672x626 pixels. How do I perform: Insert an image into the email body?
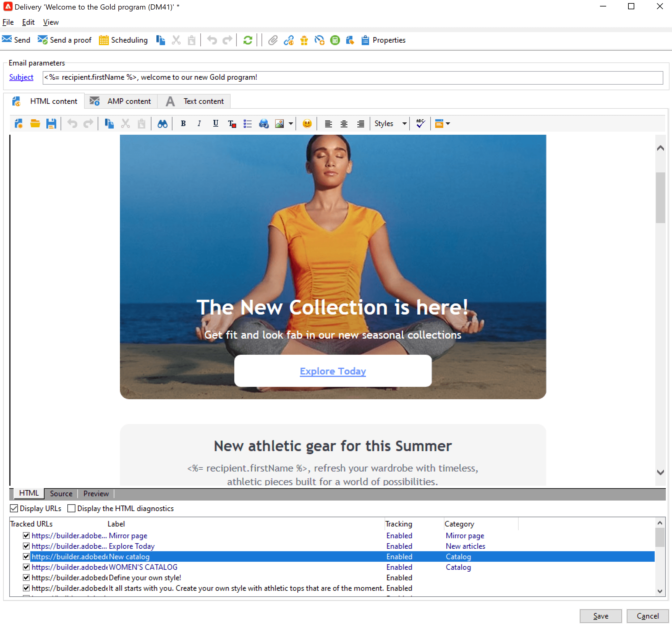[279, 123]
